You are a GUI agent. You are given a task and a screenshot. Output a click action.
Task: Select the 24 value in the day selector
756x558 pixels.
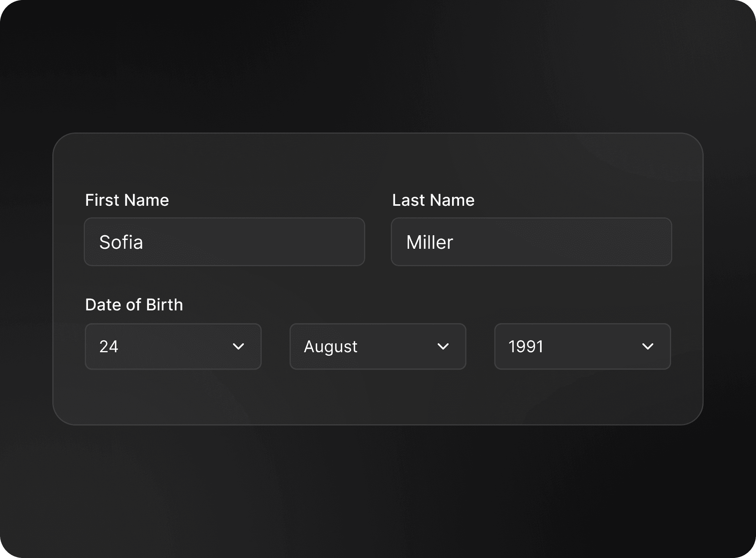(x=109, y=346)
